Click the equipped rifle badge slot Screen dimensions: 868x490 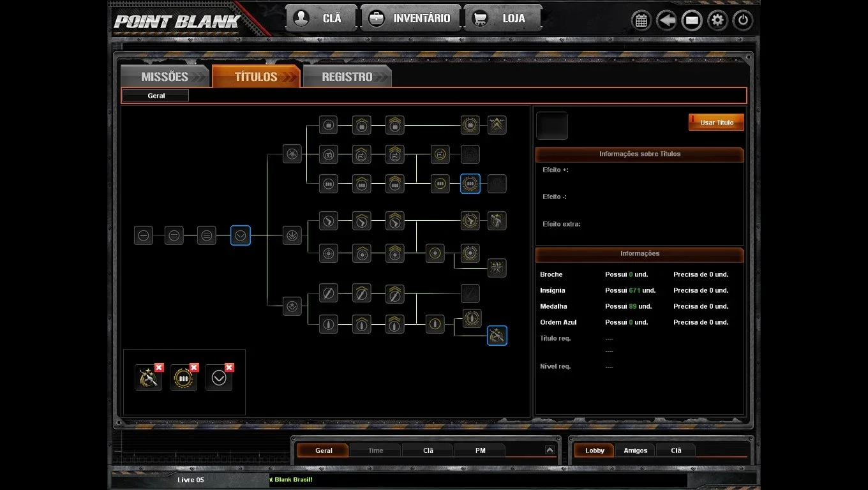coord(148,378)
